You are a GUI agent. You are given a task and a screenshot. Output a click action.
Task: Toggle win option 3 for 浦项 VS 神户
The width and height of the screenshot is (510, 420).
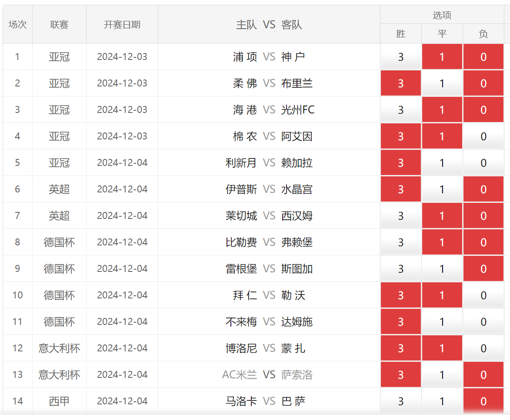[401, 57]
